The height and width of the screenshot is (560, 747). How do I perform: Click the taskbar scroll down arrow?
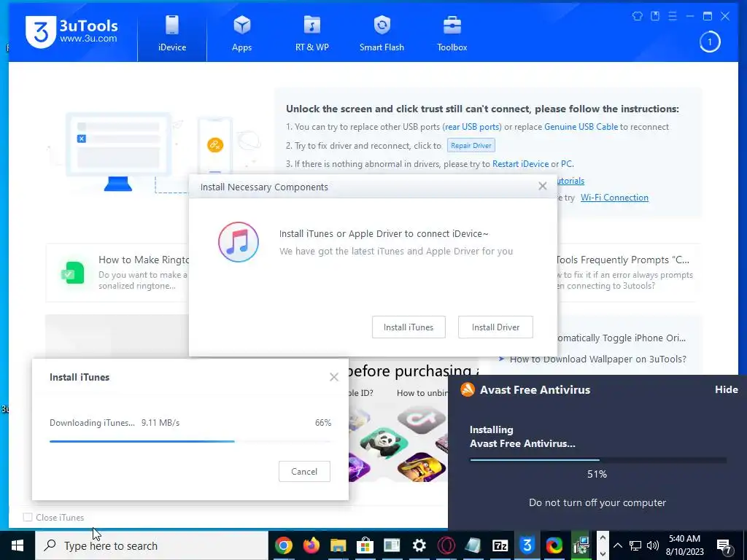point(602,553)
